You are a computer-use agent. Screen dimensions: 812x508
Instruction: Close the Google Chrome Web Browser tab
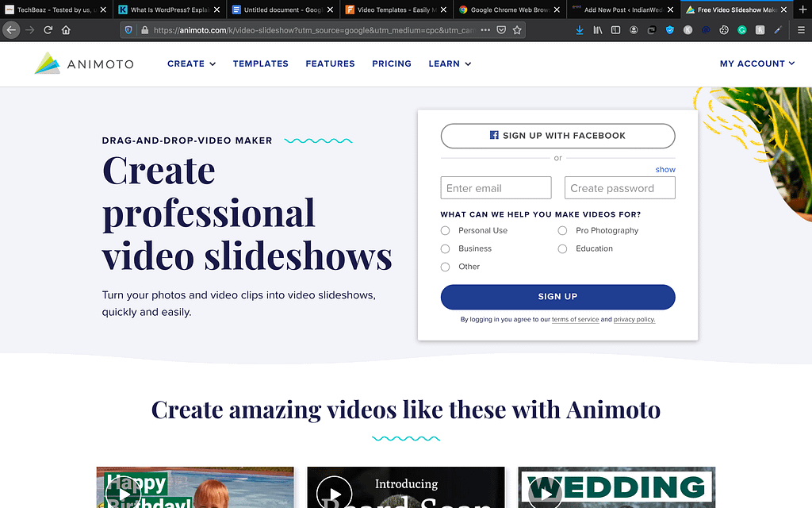(x=557, y=10)
